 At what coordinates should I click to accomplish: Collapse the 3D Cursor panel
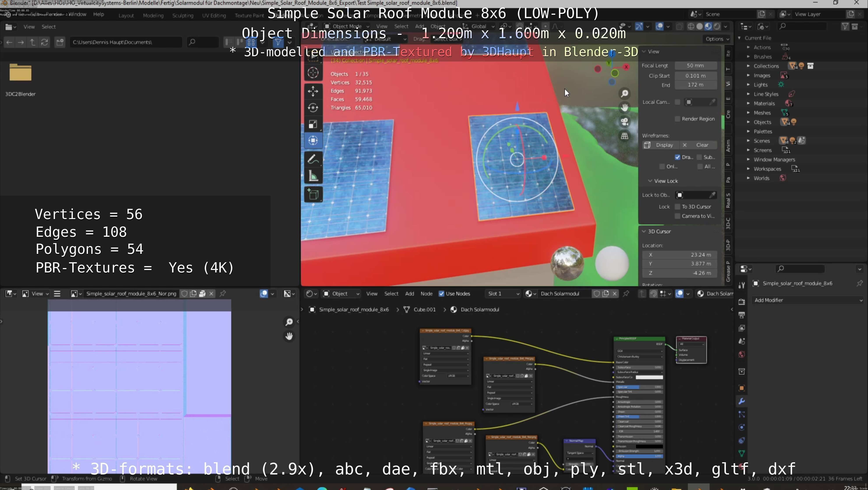644,232
